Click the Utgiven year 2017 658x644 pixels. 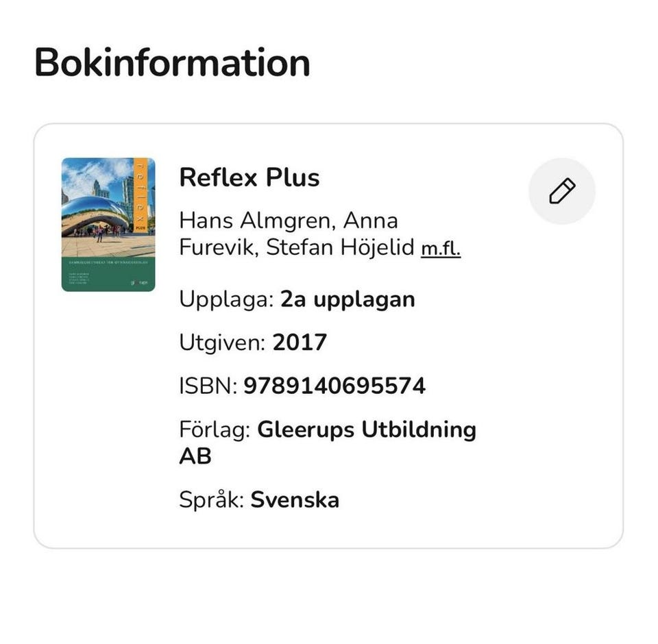point(300,342)
